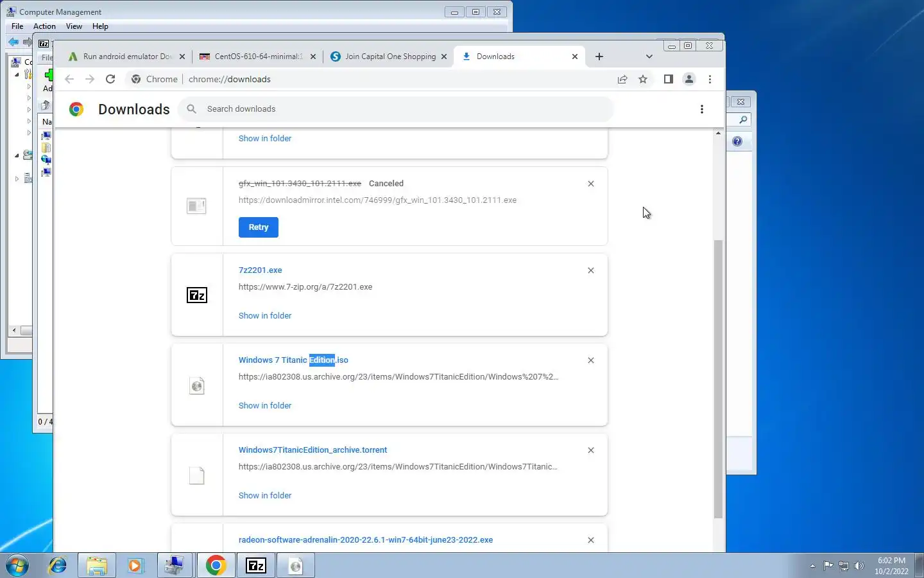Screen dimensions: 924x578
Task: Click the downloadmirror.intel.com source URL
Action: [377, 200]
